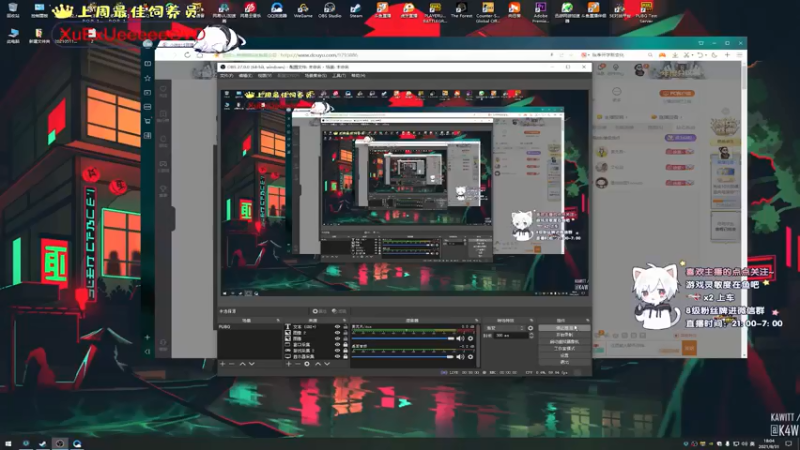Adjust transition duration stepper
800x450 pixels.
tap(531, 335)
